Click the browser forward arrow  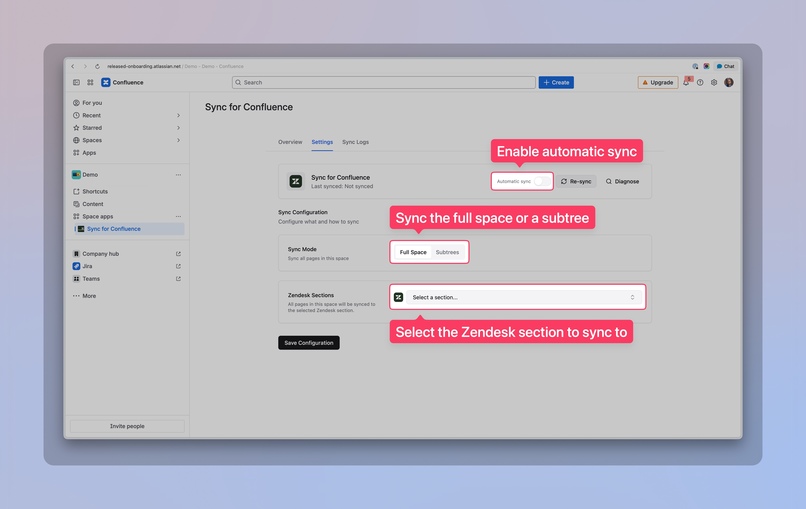pos(85,66)
